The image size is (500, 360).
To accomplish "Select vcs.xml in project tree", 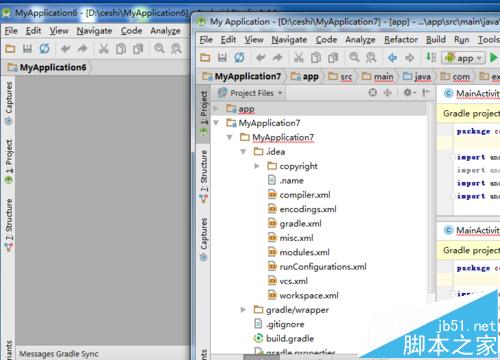I will pos(288,281).
